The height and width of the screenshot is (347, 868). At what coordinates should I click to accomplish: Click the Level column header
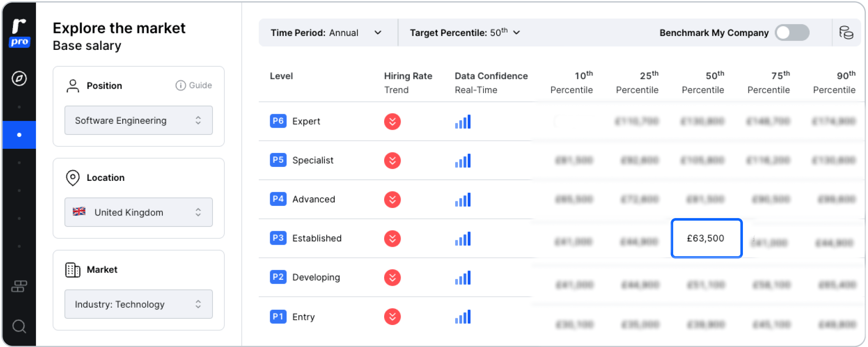(x=281, y=76)
